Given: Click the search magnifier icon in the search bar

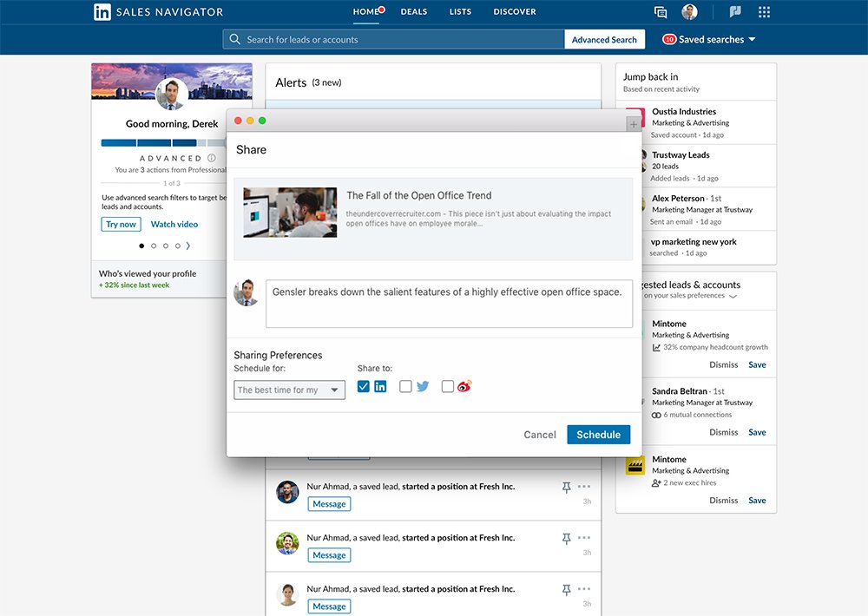Looking at the screenshot, I should pyautogui.click(x=234, y=39).
